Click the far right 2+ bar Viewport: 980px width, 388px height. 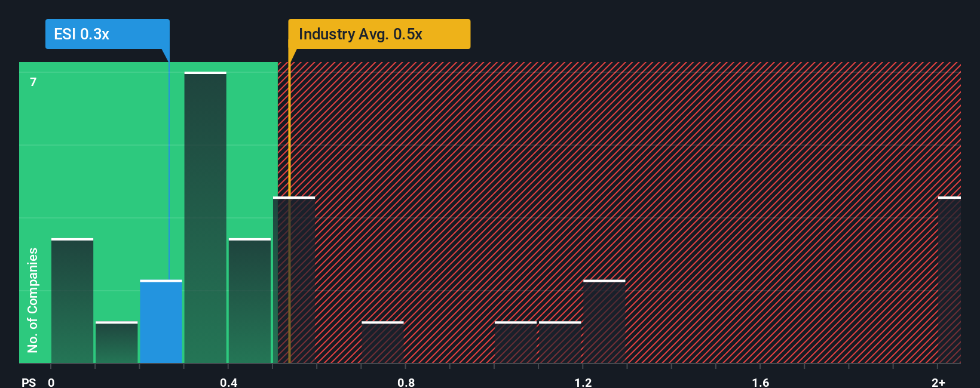950,280
